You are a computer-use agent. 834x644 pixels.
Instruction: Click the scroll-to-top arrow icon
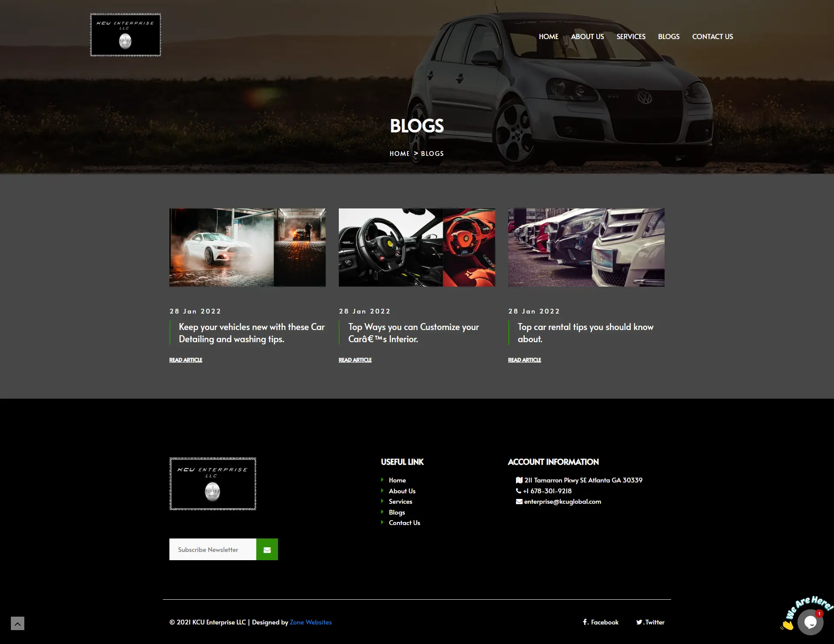click(x=17, y=624)
